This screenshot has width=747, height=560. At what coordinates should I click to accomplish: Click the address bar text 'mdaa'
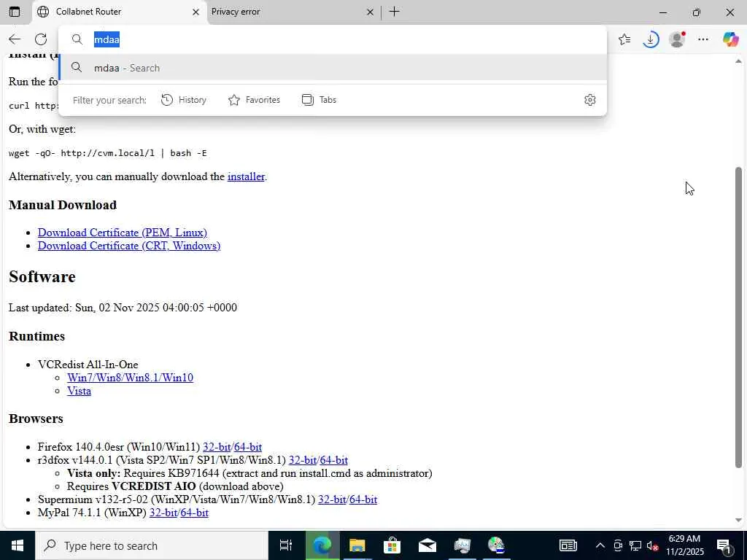pos(107,39)
